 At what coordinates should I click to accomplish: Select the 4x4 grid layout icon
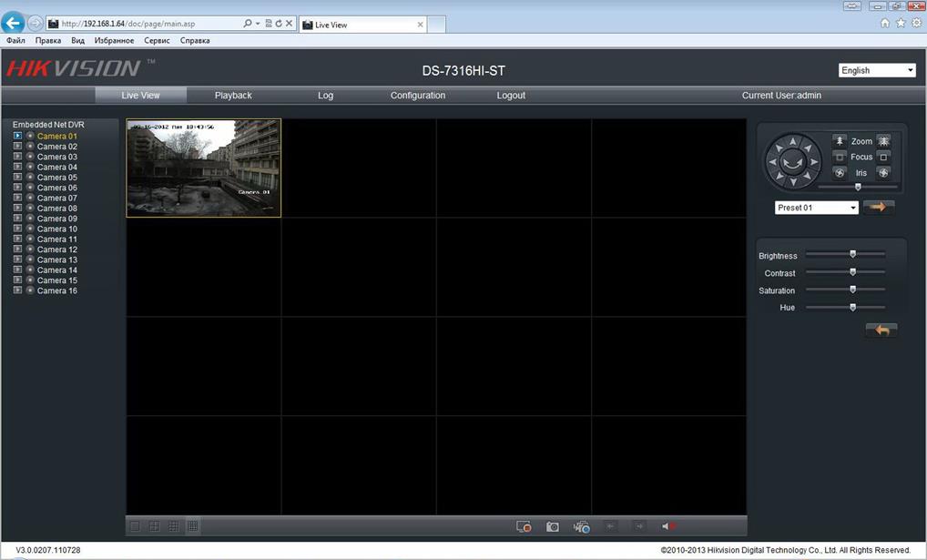(193, 526)
